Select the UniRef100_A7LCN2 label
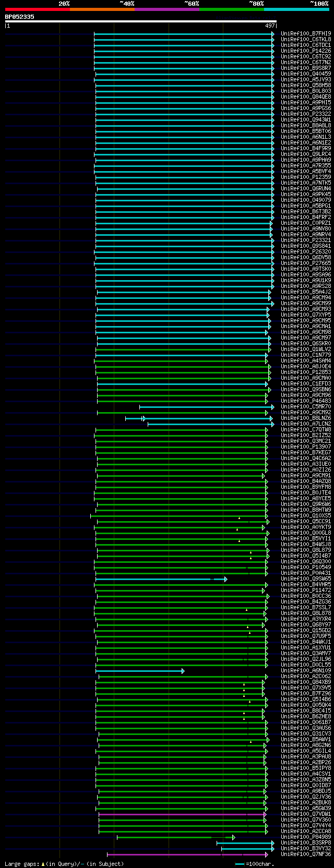 (x=306, y=424)
